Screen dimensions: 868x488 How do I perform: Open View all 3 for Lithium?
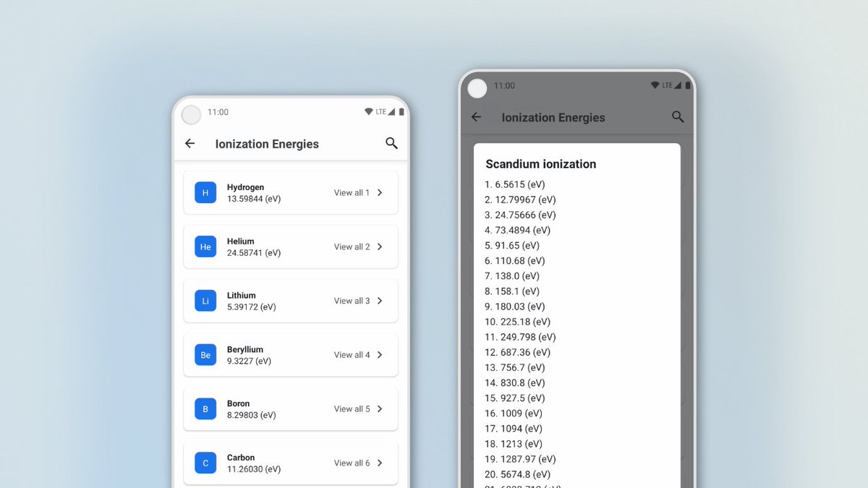(352, 301)
